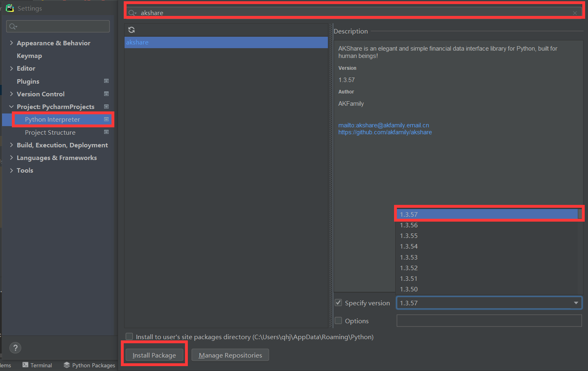The width and height of the screenshot is (588, 371).
Task: Open the Plugins settings page
Action: click(28, 81)
